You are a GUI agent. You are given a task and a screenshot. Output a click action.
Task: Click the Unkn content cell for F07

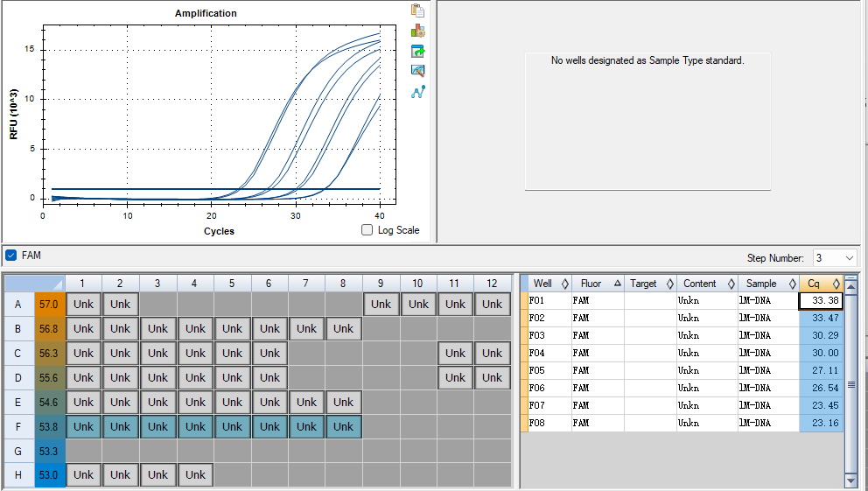[707, 405]
